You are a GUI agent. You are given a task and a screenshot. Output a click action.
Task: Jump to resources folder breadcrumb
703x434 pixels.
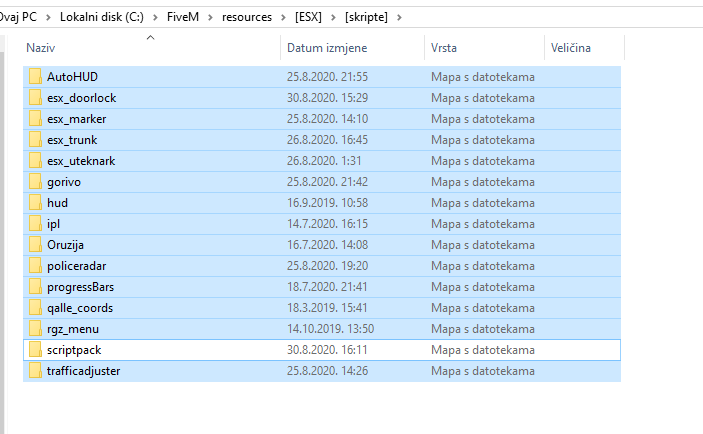[247, 17]
